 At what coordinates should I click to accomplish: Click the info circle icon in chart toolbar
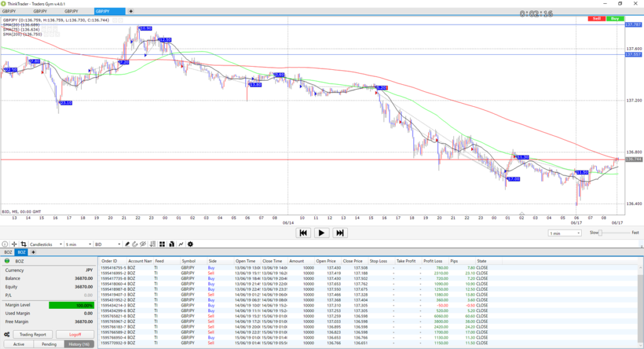5,244
